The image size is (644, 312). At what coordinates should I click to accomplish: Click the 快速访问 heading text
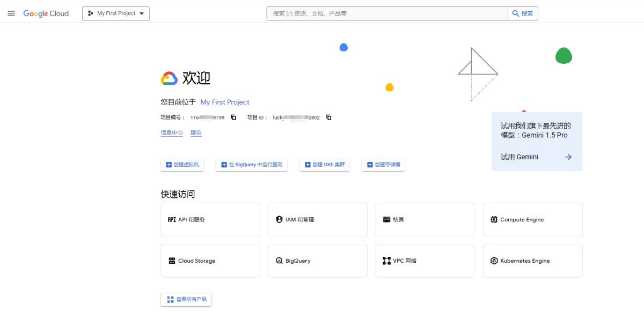(178, 194)
